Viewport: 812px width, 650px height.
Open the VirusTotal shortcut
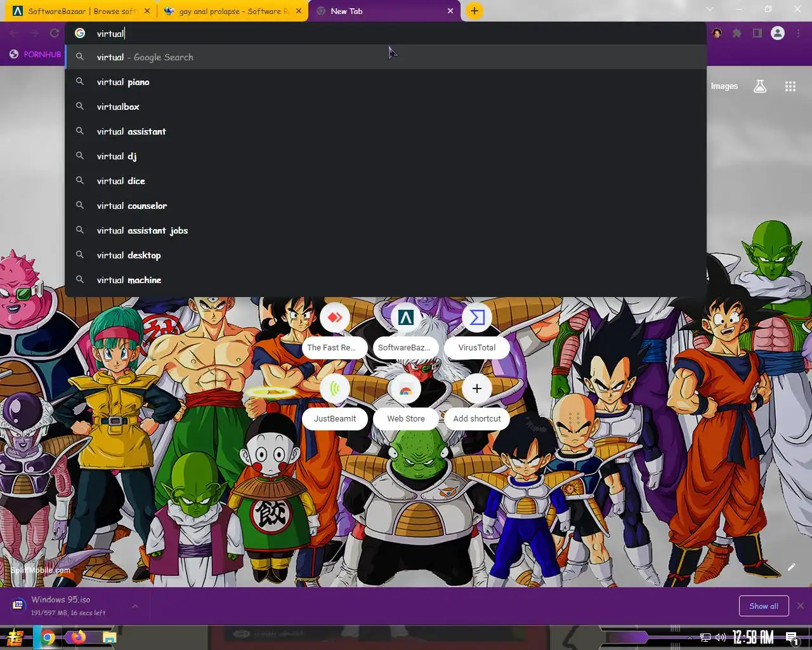click(477, 331)
